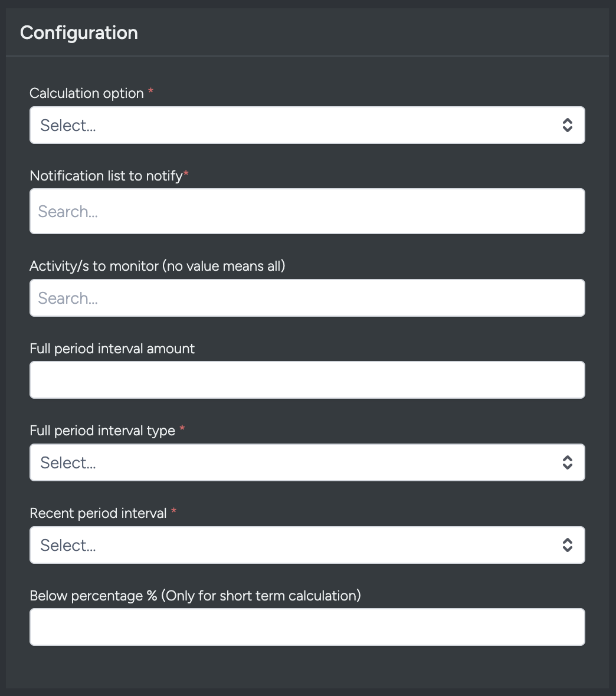Click the Calculation option dropdown arrows icon
Image resolution: width=616 pixels, height=696 pixels.
coord(567,125)
